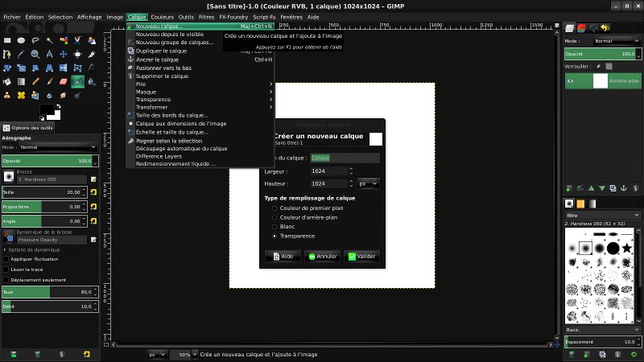Select the Pencil tool

(x=35, y=82)
